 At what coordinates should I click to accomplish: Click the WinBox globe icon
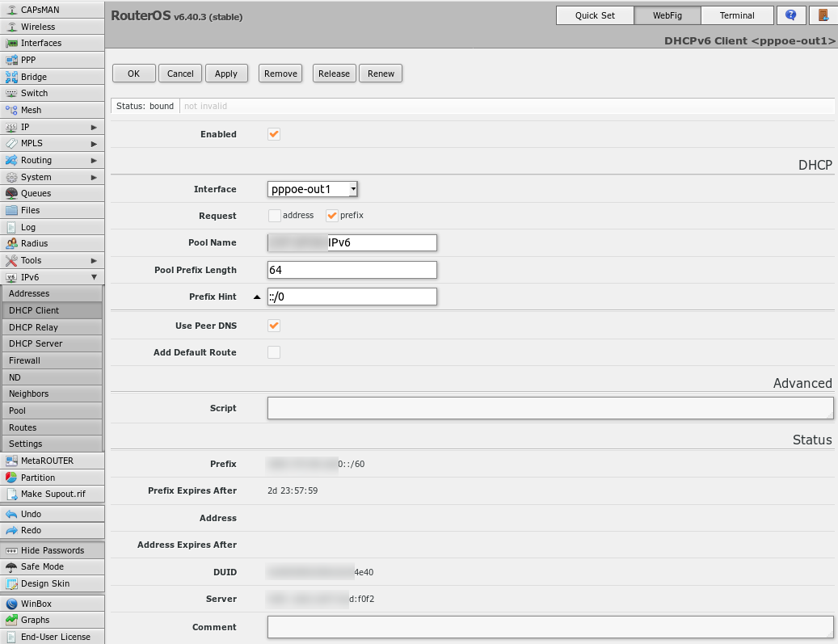click(11, 604)
